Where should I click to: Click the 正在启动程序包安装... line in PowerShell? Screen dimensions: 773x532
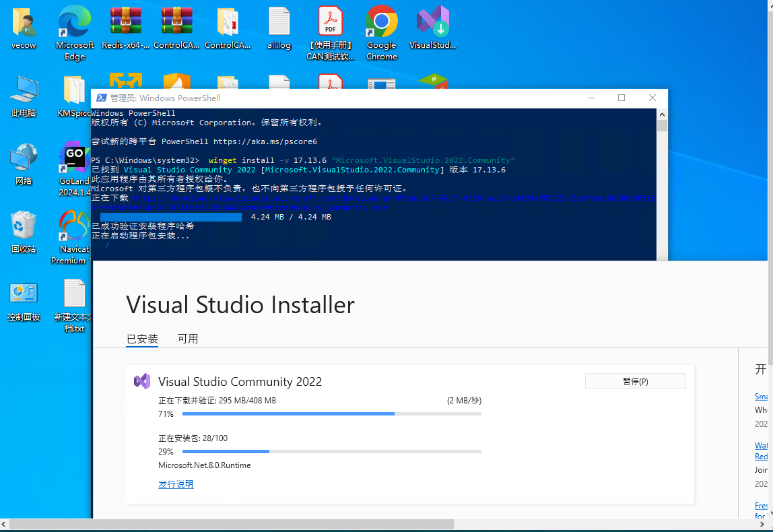click(x=141, y=236)
